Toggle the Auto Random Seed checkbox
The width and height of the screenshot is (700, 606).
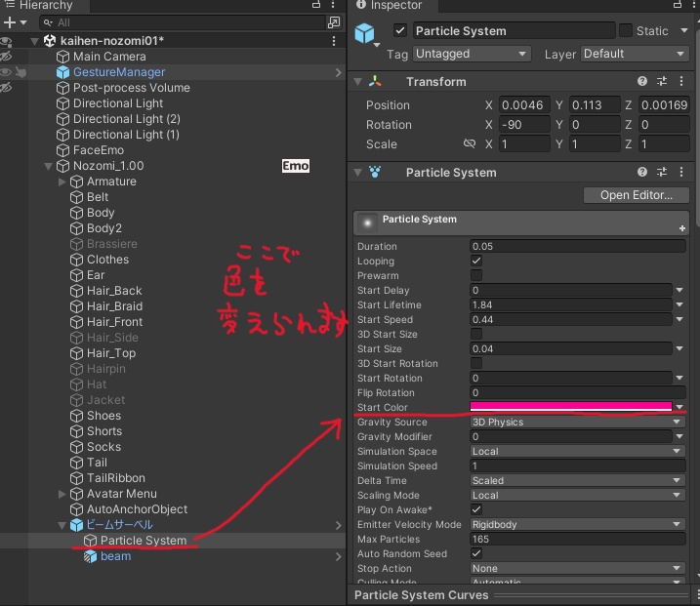pyautogui.click(x=476, y=553)
